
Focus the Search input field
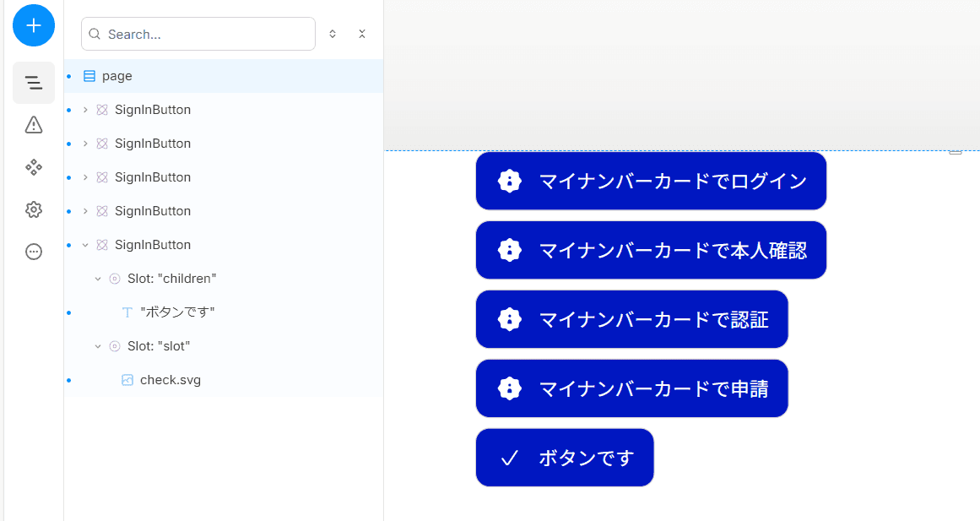click(x=198, y=34)
